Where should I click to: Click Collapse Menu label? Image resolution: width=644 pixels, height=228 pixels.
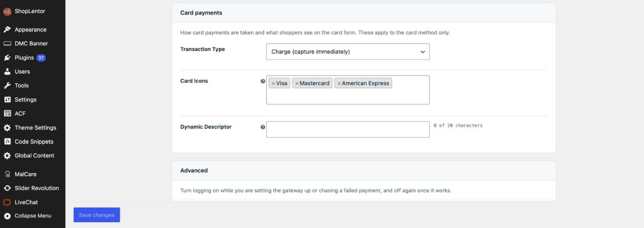point(33,216)
